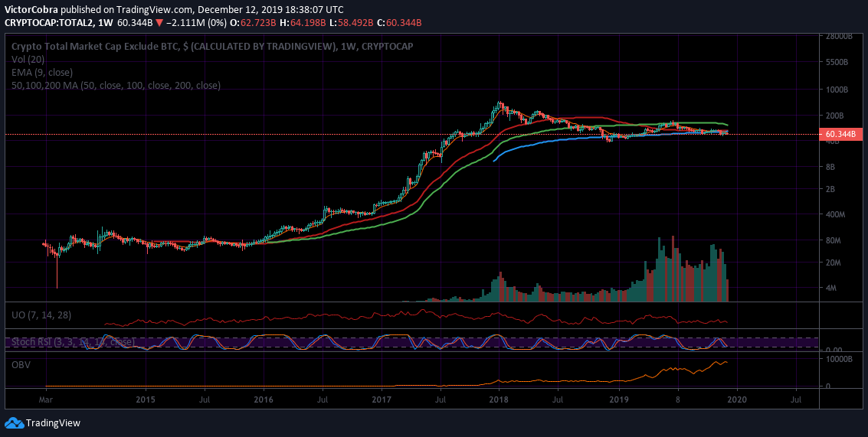Click the 'Mar' label on the time axis
This screenshot has width=868, height=437.
(45, 399)
